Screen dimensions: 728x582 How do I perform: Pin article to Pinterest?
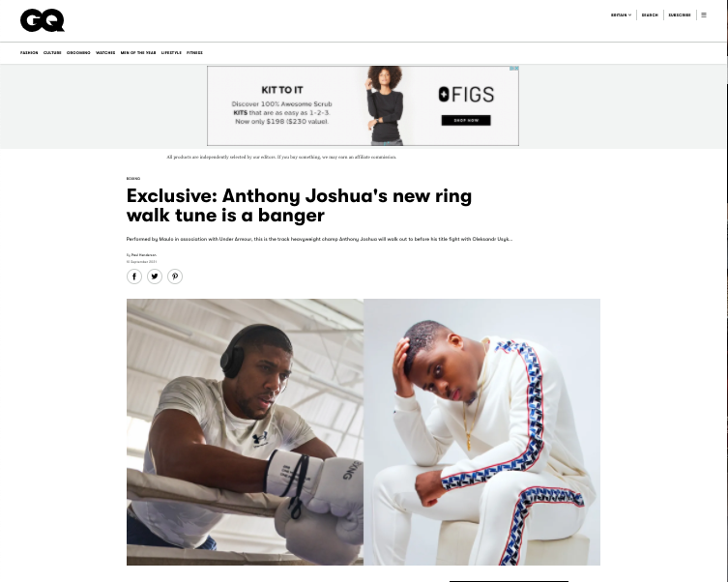point(175,276)
